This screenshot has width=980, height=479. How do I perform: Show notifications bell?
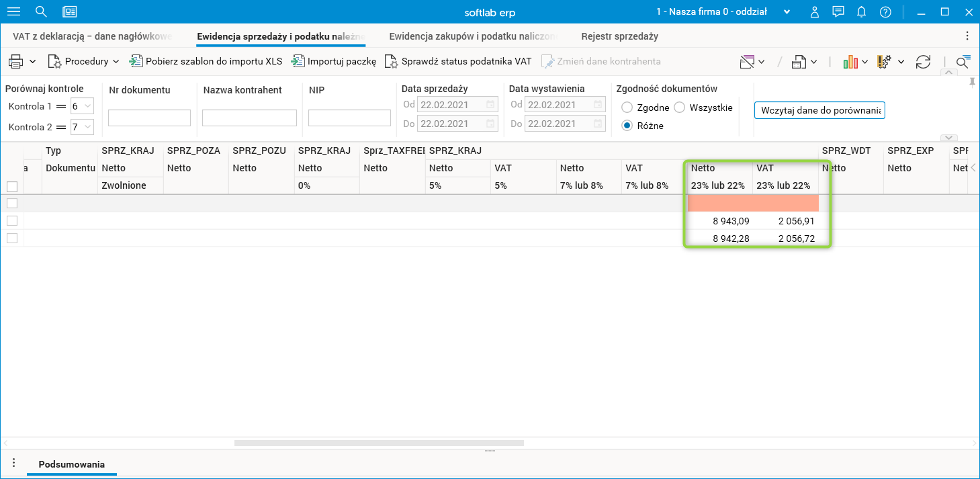tap(862, 12)
